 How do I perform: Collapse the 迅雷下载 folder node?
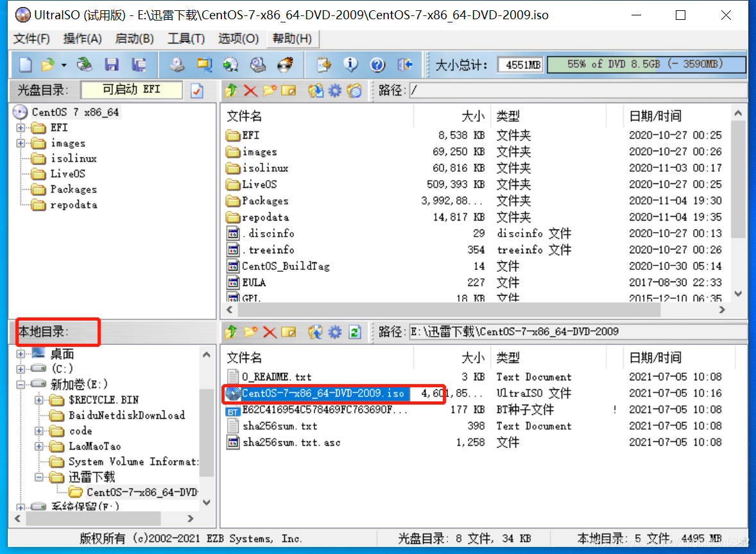(x=39, y=477)
